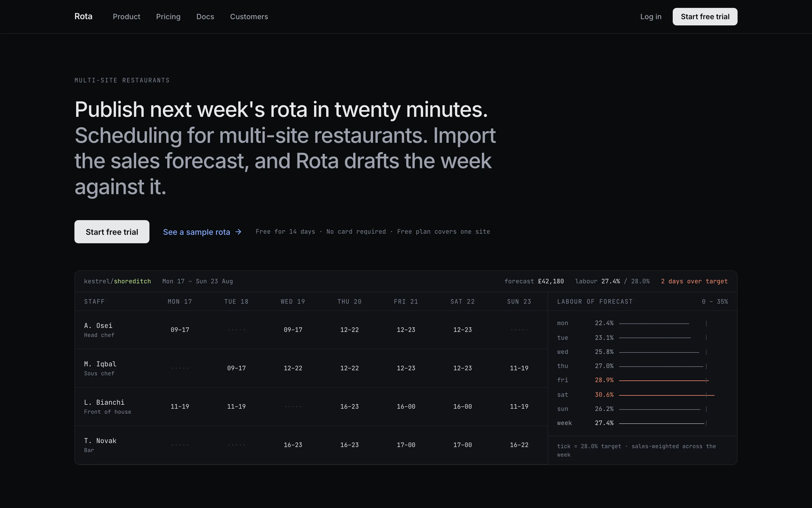The width and height of the screenshot is (812, 508).
Task: Click M. Iqbal's Sunday 11-19 shift
Action: (x=519, y=368)
